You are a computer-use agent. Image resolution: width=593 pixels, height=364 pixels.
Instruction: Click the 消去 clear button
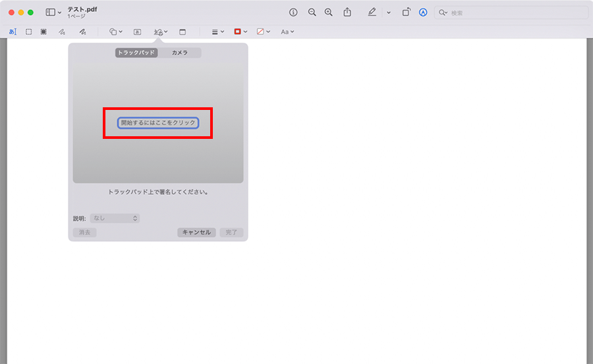[85, 232]
